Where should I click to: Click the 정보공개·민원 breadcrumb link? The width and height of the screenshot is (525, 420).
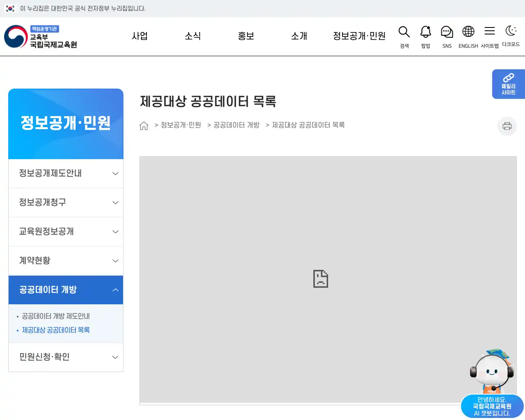pos(181,125)
